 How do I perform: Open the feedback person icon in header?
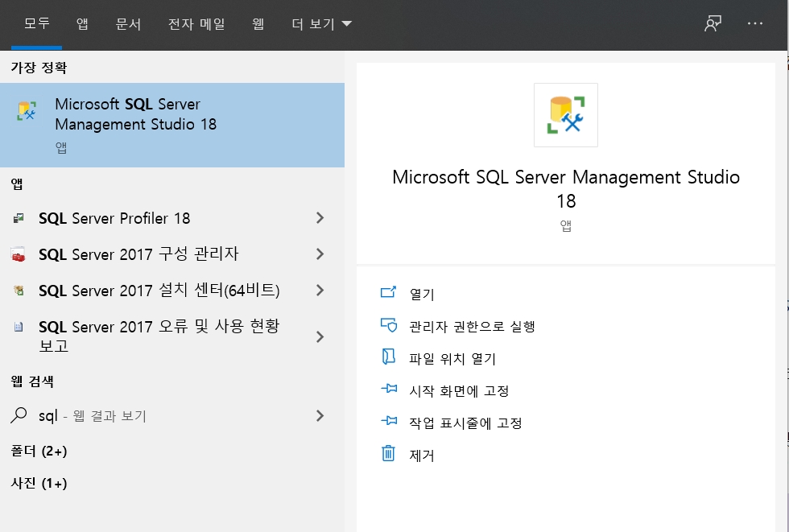tap(713, 23)
